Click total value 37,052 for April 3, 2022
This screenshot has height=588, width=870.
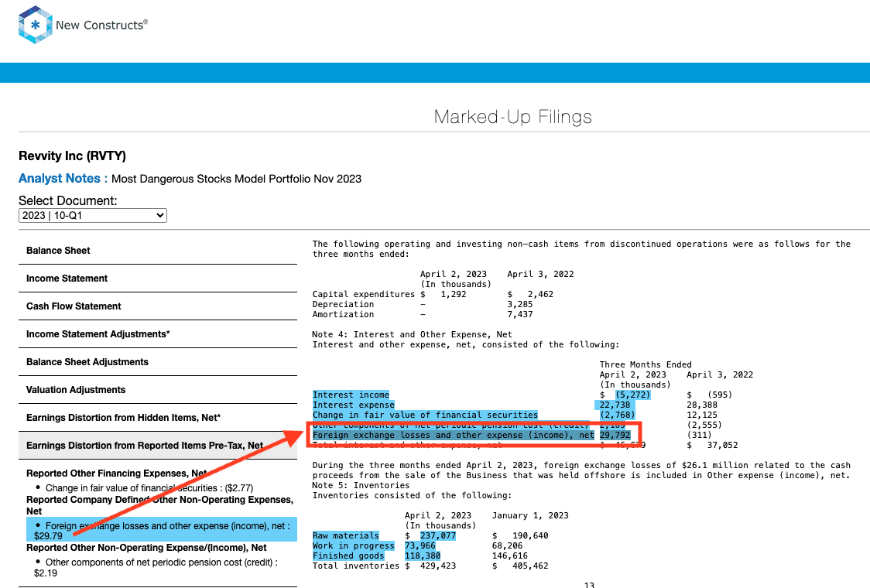tap(722, 445)
